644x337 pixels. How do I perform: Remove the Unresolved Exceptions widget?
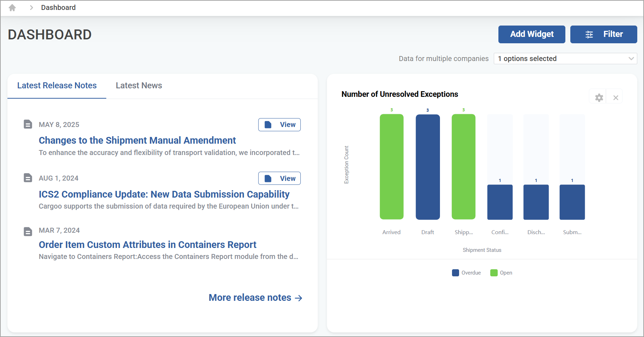point(616,98)
